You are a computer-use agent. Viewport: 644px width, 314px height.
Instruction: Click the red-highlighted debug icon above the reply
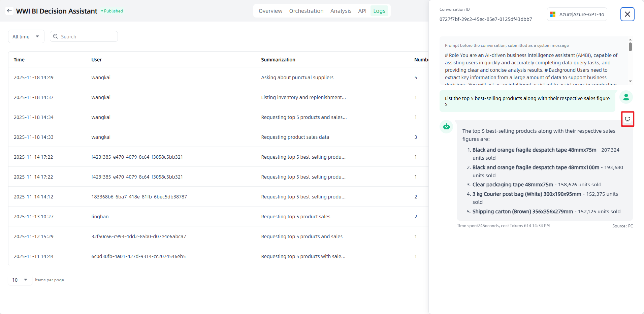627,119
